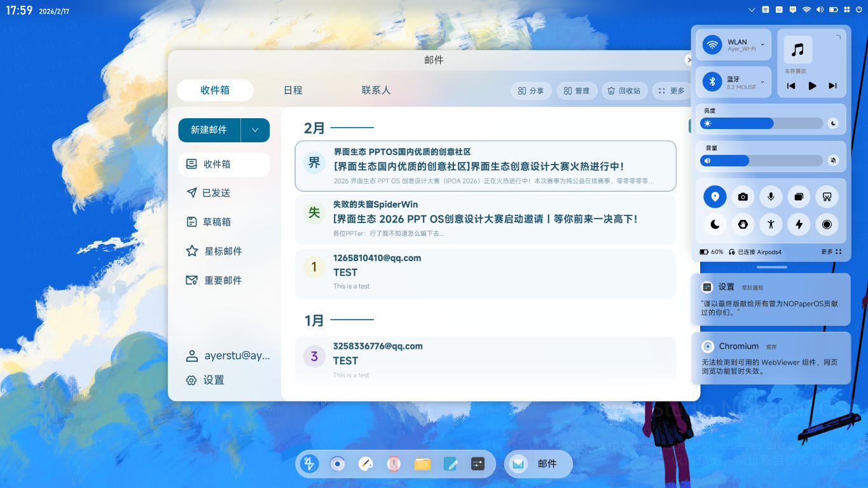Open the Chromium browser from the dock

coord(337,464)
